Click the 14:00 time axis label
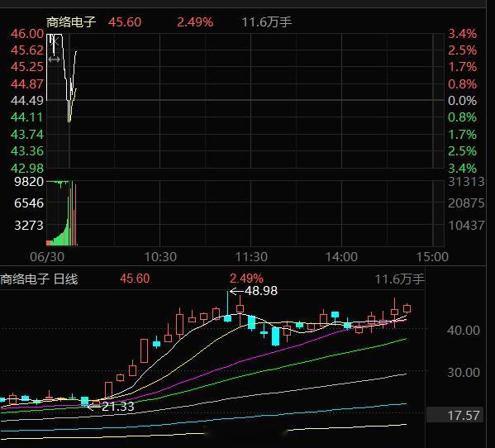Image resolution: width=495 pixels, height=448 pixels. 341,257
